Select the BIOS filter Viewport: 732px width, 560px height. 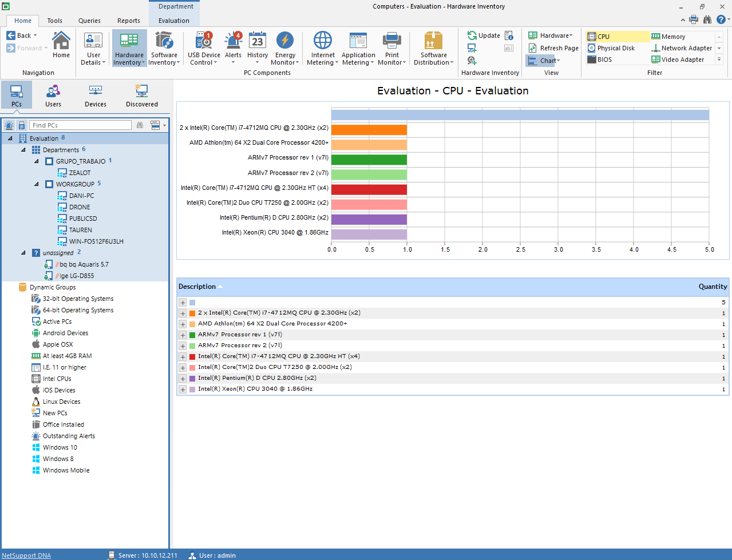600,59
